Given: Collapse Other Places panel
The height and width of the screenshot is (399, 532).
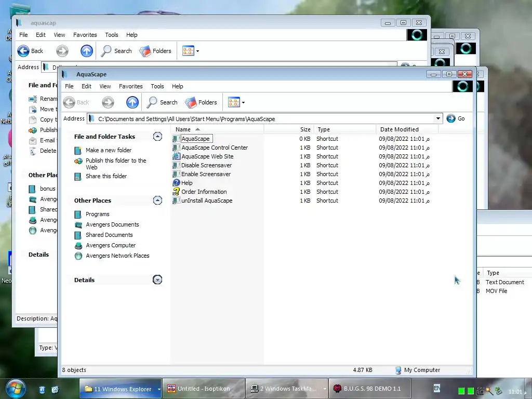Looking at the screenshot, I should point(157,200).
